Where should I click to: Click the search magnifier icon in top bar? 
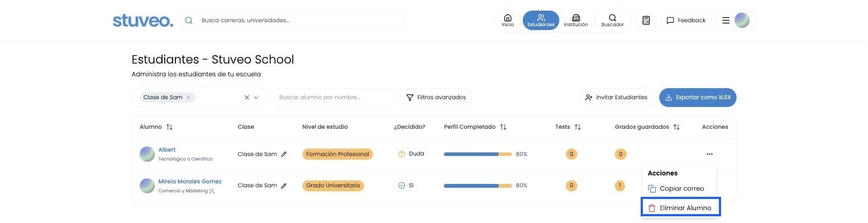pyautogui.click(x=189, y=20)
